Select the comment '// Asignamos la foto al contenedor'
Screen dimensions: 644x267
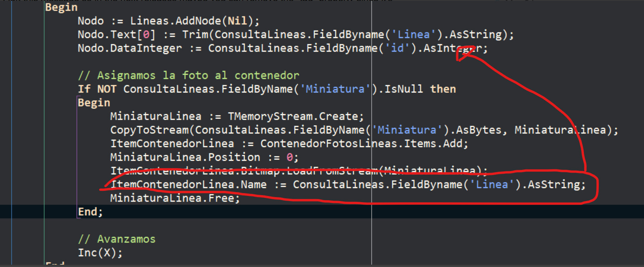189,75
